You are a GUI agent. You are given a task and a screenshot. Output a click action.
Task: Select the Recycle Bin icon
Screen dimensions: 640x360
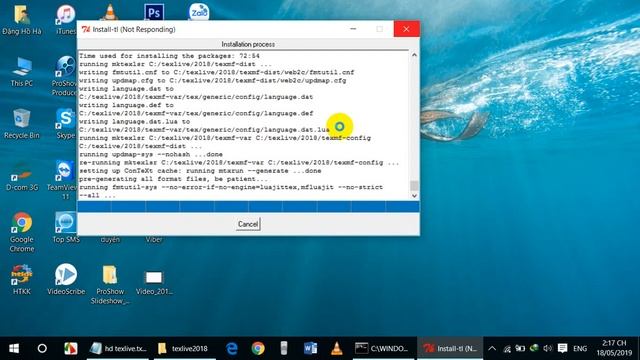pyautogui.click(x=22, y=124)
